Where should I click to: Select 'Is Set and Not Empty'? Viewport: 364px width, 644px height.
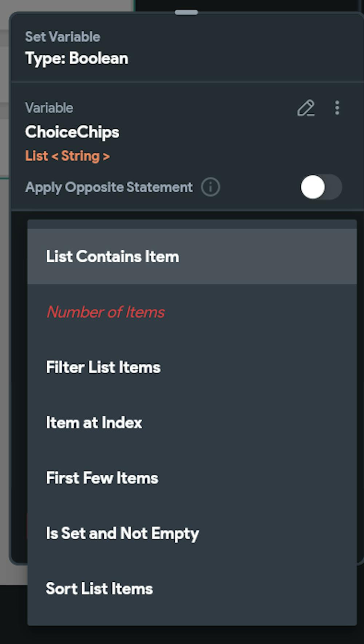(122, 534)
